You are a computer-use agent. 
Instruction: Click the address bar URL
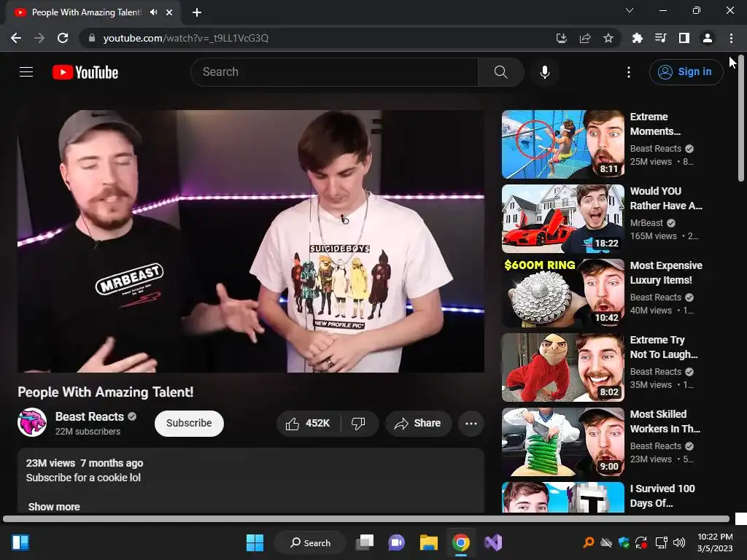pyautogui.click(x=186, y=38)
